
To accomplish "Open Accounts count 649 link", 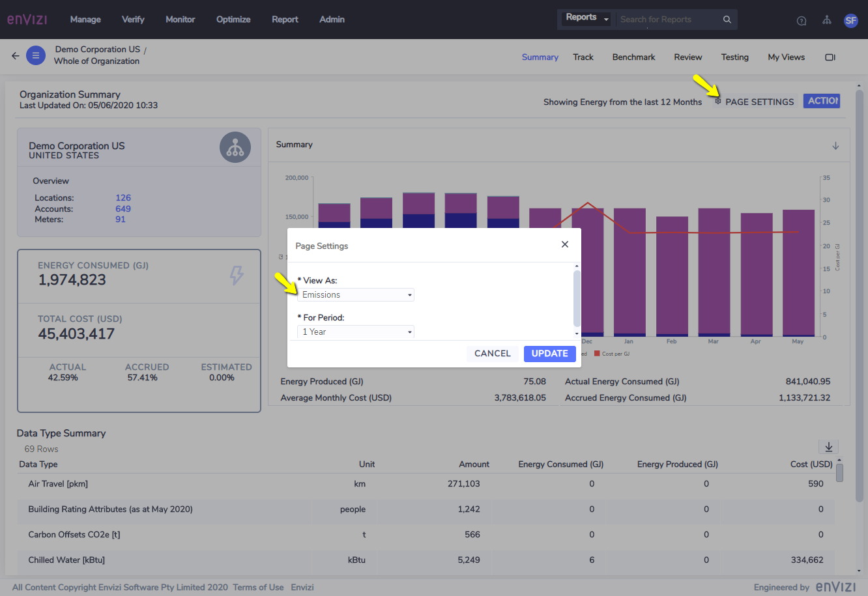I will pos(123,209).
